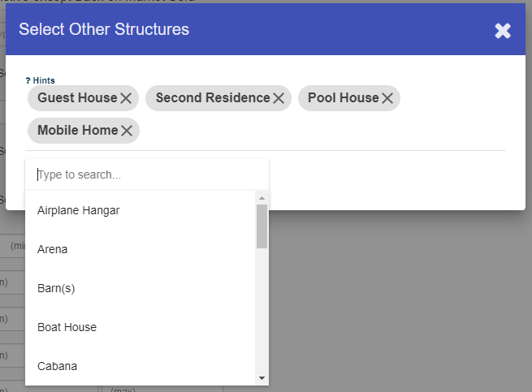Image resolution: width=532 pixels, height=392 pixels.
Task: Click the Guest House chip label
Action: 77,98
